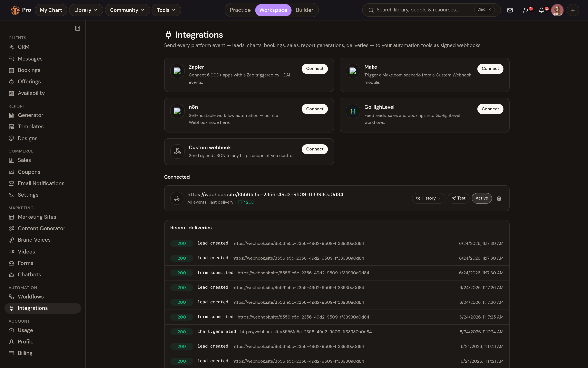Open Templates in the sidebar

43,127
